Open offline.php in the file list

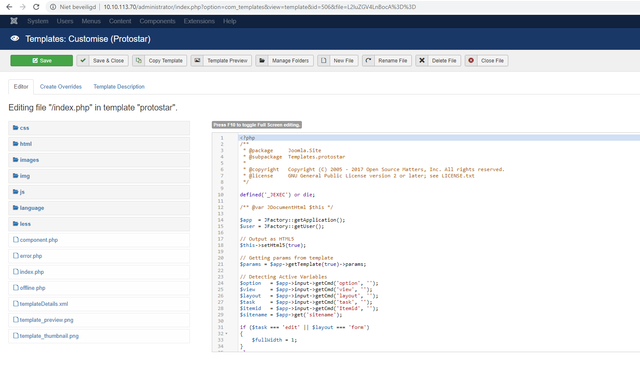pyautogui.click(x=99, y=288)
